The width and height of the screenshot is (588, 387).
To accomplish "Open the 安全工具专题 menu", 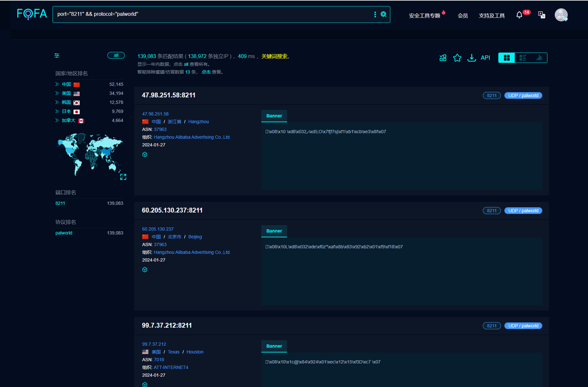I will [x=424, y=16].
